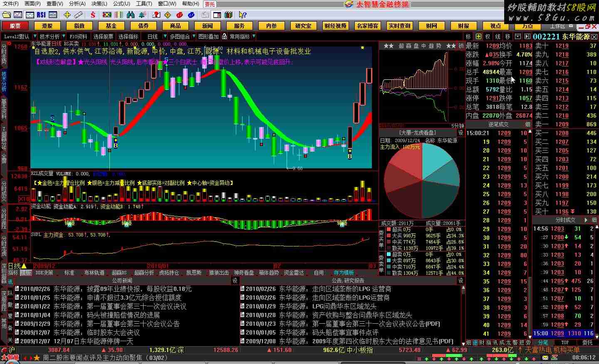
Task: Click the yellow diamond sign toolbar icon
Action: pos(168,15)
